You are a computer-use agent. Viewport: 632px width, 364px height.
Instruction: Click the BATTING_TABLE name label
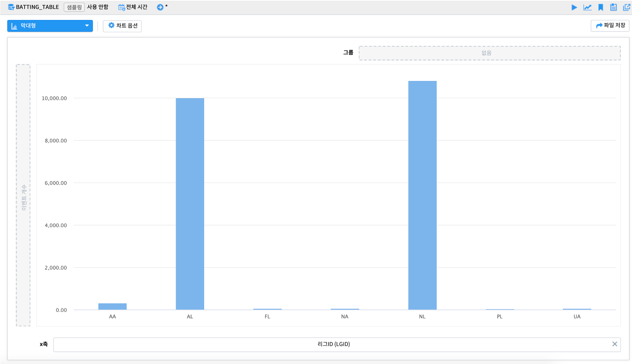[37, 7]
